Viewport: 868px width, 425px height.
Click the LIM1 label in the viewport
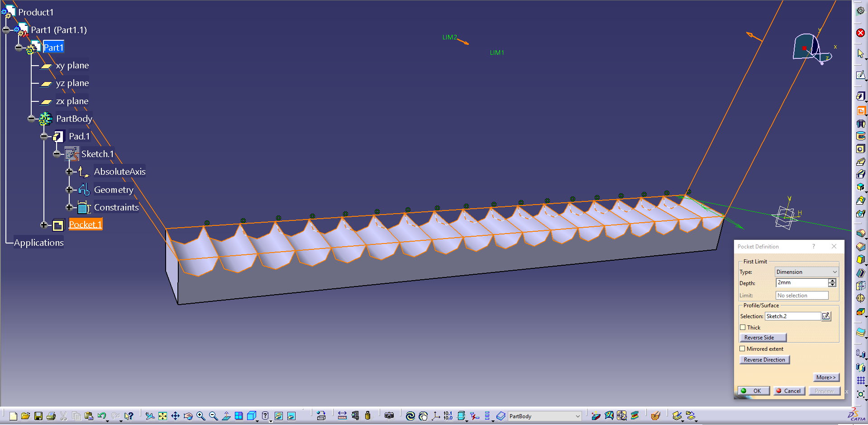pos(497,53)
